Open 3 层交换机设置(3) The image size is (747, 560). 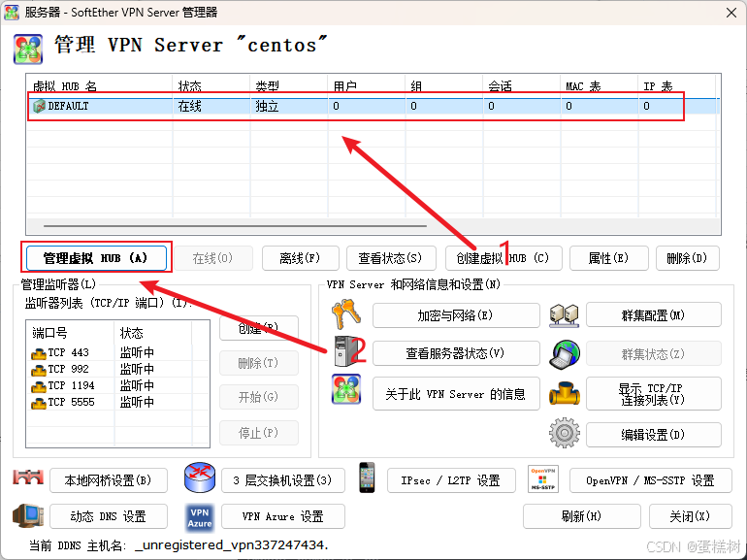click(283, 480)
